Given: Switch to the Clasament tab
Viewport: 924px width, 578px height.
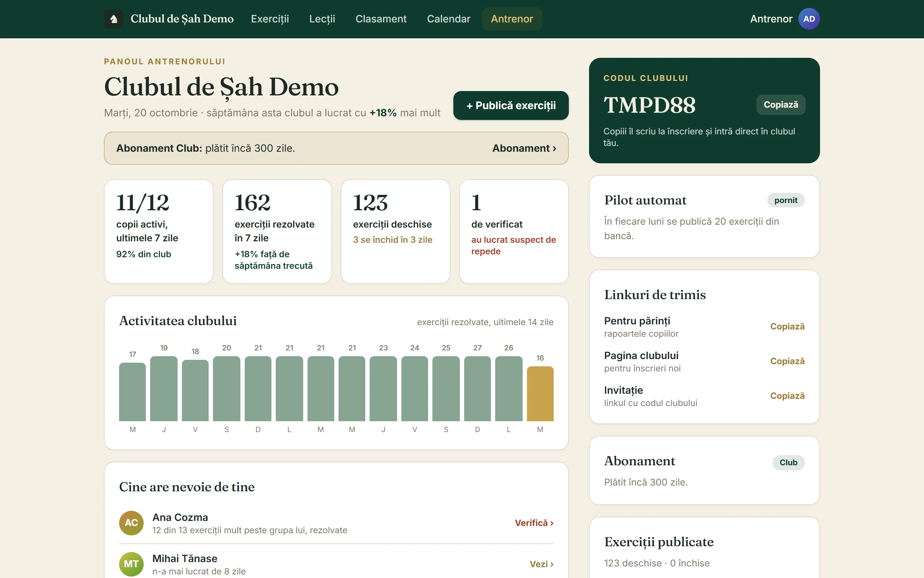Looking at the screenshot, I should 381,19.
